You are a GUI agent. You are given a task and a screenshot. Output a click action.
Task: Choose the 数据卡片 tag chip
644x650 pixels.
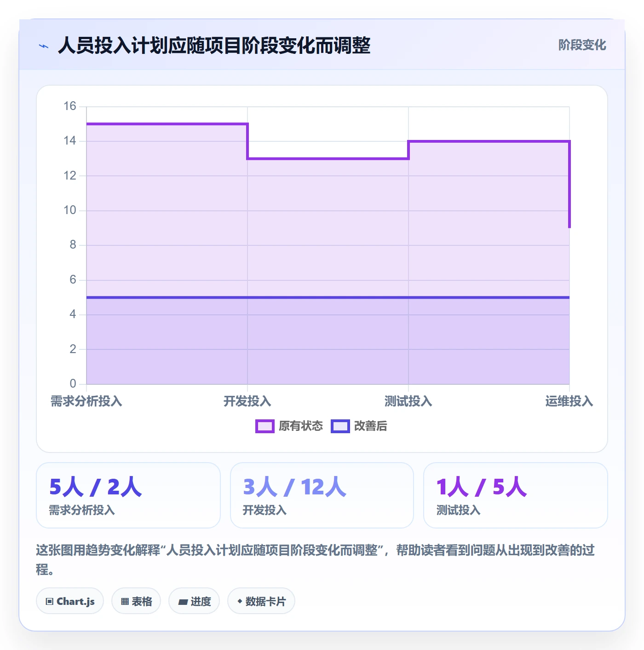(261, 601)
